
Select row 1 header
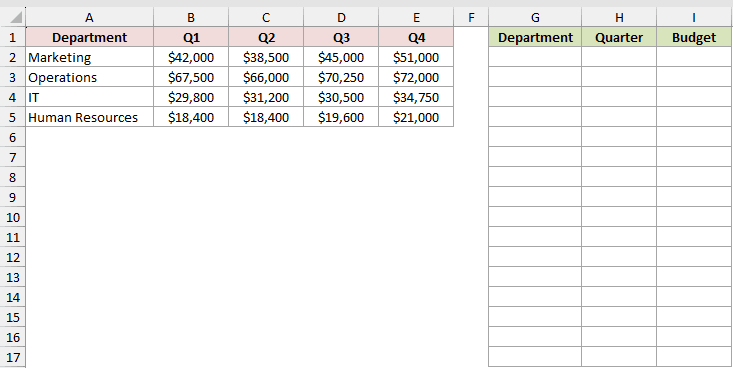click(13, 37)
